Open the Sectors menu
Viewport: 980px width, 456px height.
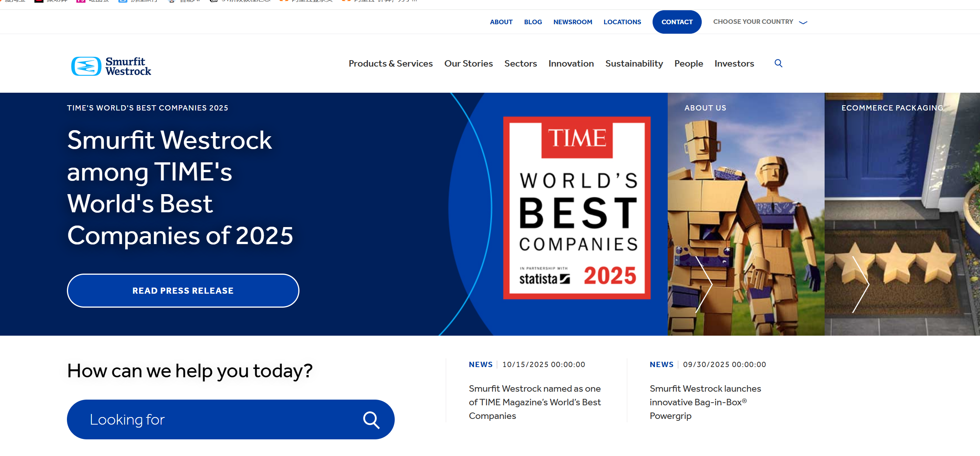coord(520,64)
